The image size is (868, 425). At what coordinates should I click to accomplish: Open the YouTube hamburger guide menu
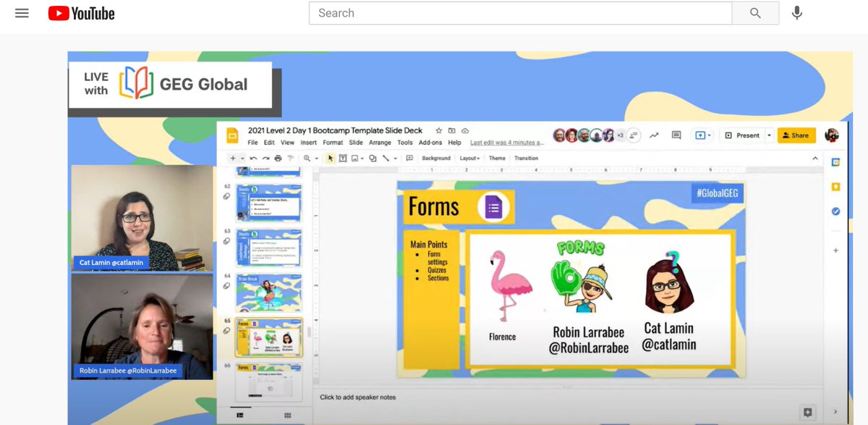pyautogui.click(x=22, y=13)
